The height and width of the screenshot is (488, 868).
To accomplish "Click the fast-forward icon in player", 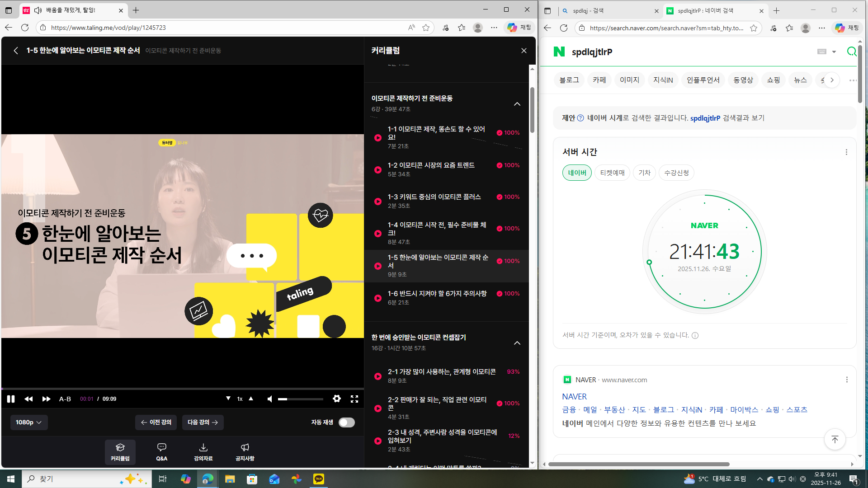I will (x=46, y=399).
